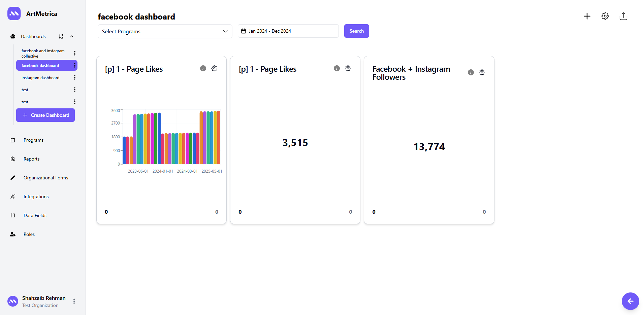Click the Test Organization label

(40, 305)
